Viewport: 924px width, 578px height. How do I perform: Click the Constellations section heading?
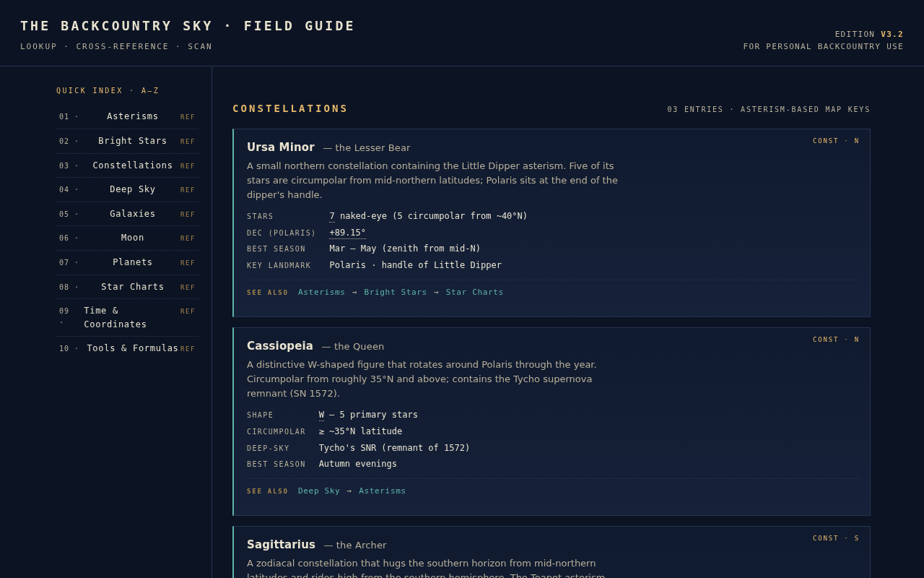(290, 109)
